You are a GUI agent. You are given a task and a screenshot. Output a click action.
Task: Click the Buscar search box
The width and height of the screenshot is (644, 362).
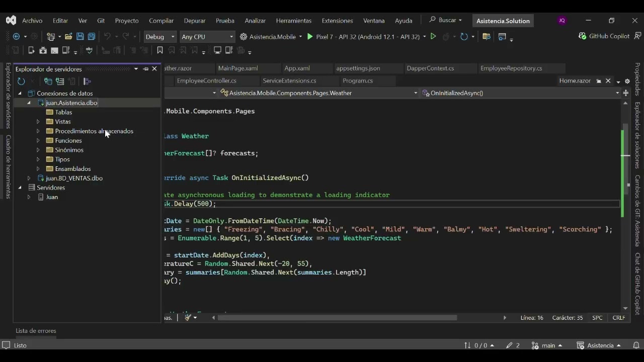[446, 20]
